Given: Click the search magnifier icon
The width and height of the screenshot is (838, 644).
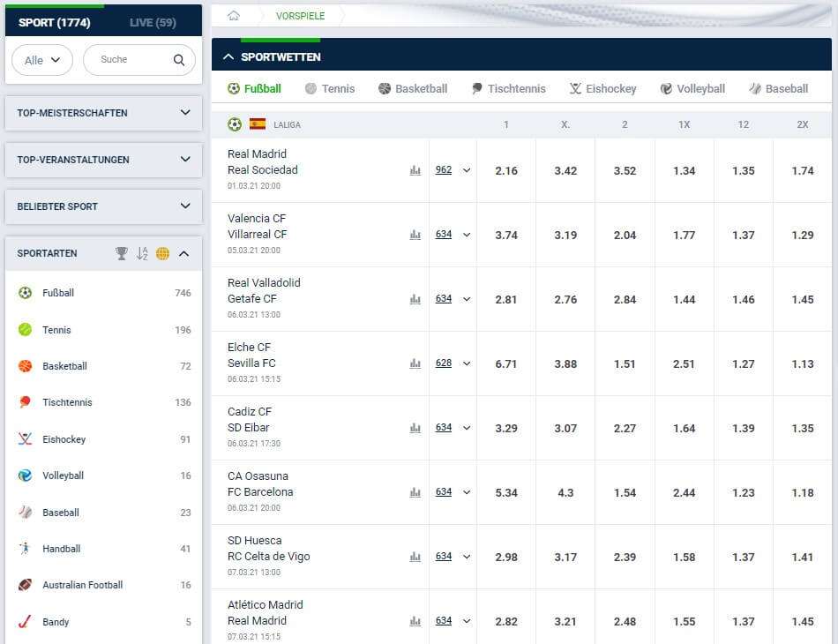Looking at the screenshot, I should pyautogui.click(x=179, y=60).
